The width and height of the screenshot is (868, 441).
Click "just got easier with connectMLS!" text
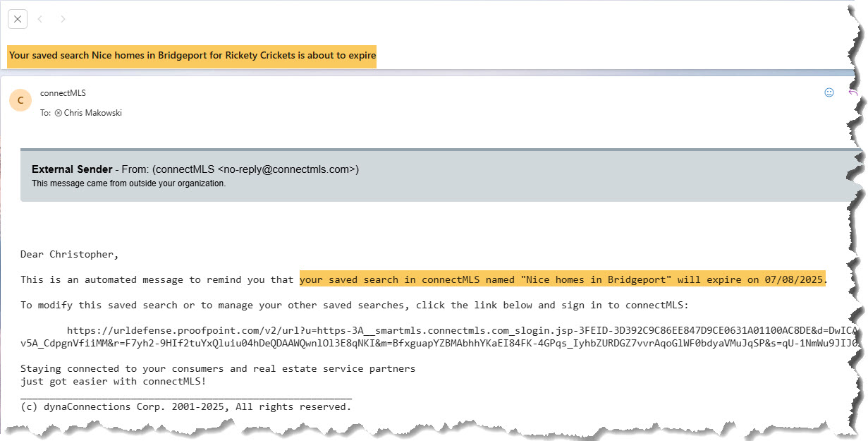coord(113,382)
